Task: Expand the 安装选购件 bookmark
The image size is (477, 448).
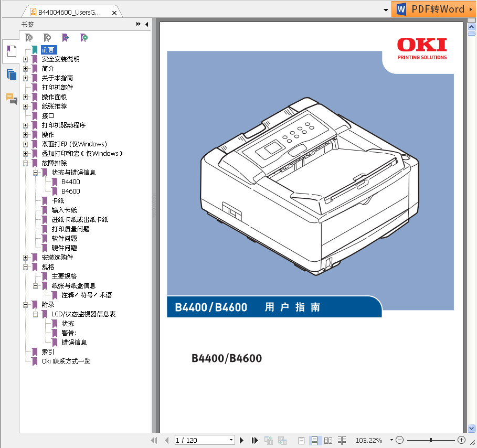Action: (x=26, y=258)
